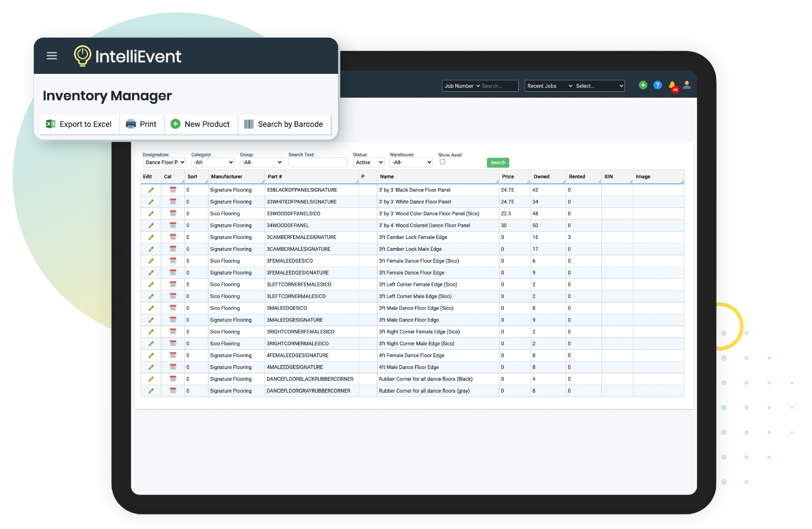812x529 pixels.
Task: Open calendar for 3FEMALEEDGESIGNATURE row
Action: pos(173,272)
